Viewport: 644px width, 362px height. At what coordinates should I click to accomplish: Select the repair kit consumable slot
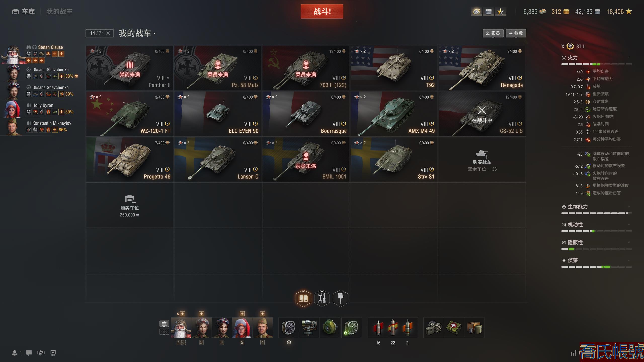pos(433,328)
